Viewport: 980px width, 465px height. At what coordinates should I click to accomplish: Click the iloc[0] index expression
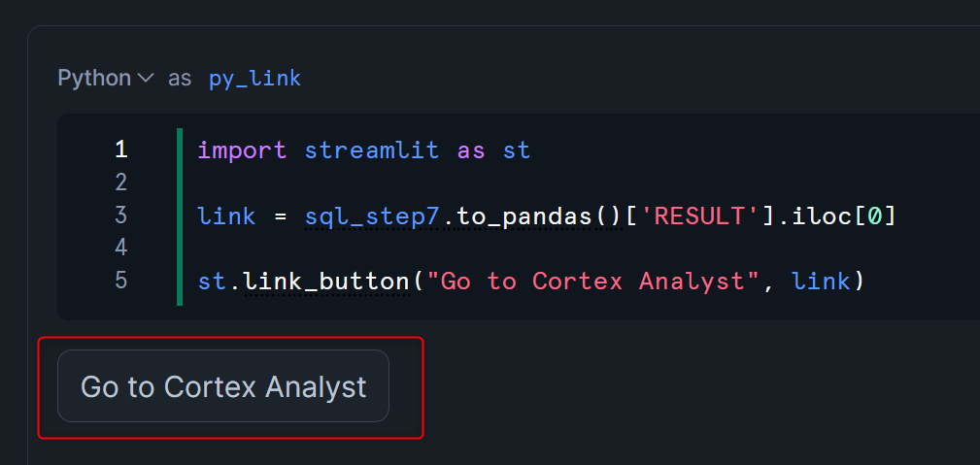[x=843, y=216]
